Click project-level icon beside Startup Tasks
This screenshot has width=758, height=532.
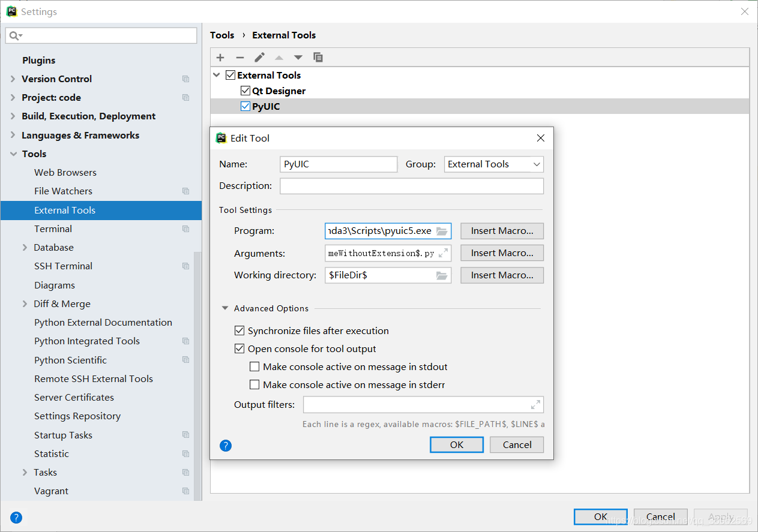(186, 435)
